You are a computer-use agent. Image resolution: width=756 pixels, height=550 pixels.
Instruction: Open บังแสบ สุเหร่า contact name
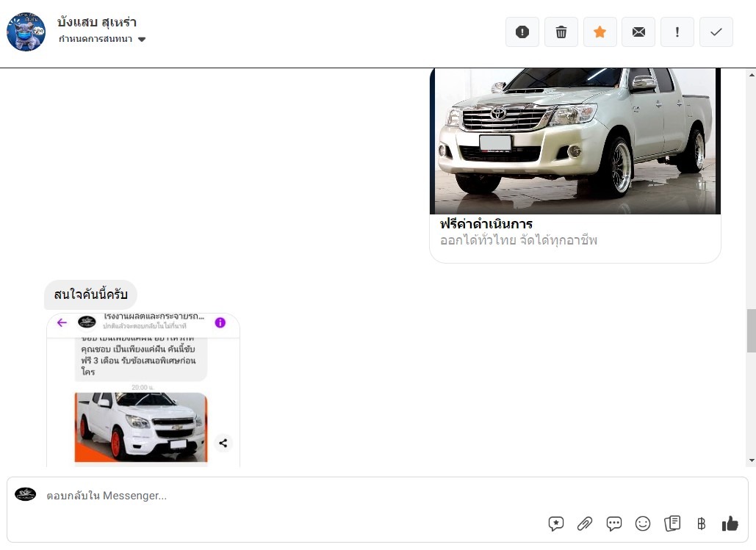[97, 22]
